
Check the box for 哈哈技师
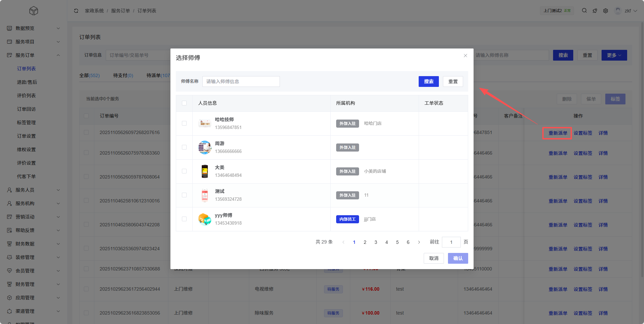click(184, 123)
